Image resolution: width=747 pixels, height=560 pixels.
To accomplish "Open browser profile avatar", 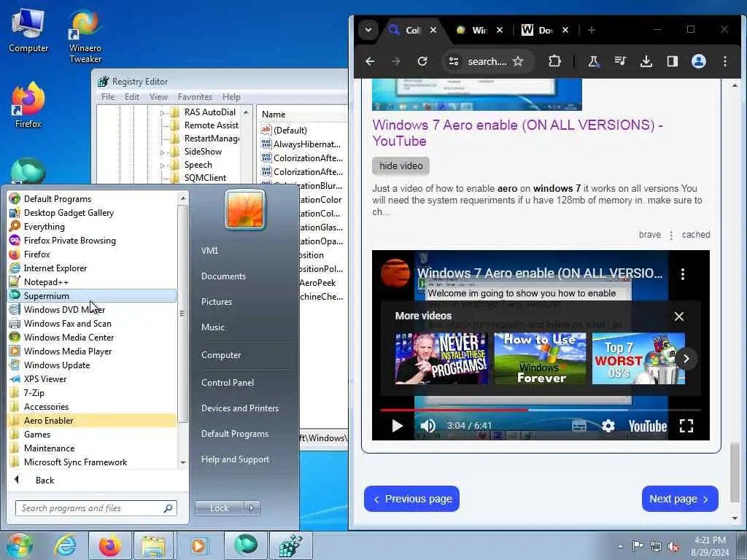I will pyautogui.click(x=698, y=61).
